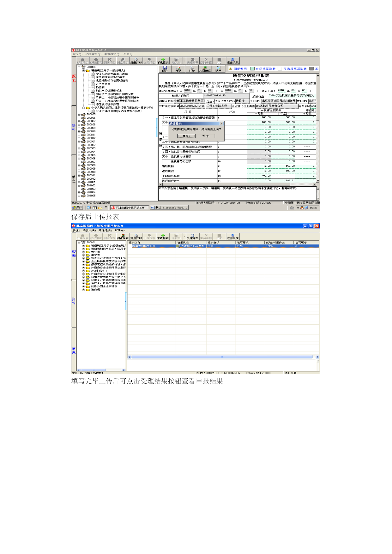Click horizontal scrollbar of the tax form
Viewport: 392px width, 554px height.
pyautogui.click(x=237, y=184)
